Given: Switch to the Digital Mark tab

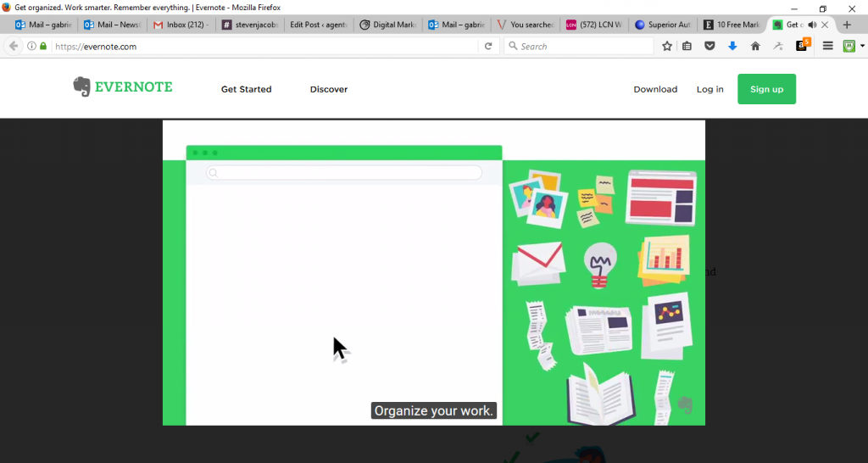Looking at the screenshot, I should tap(388, 25).
